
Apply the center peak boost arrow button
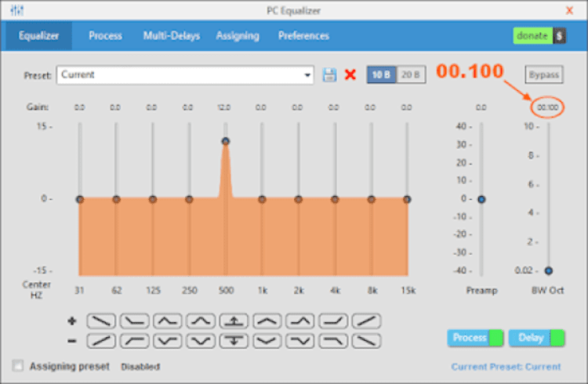pyautogui.click(x=234, y=321)
